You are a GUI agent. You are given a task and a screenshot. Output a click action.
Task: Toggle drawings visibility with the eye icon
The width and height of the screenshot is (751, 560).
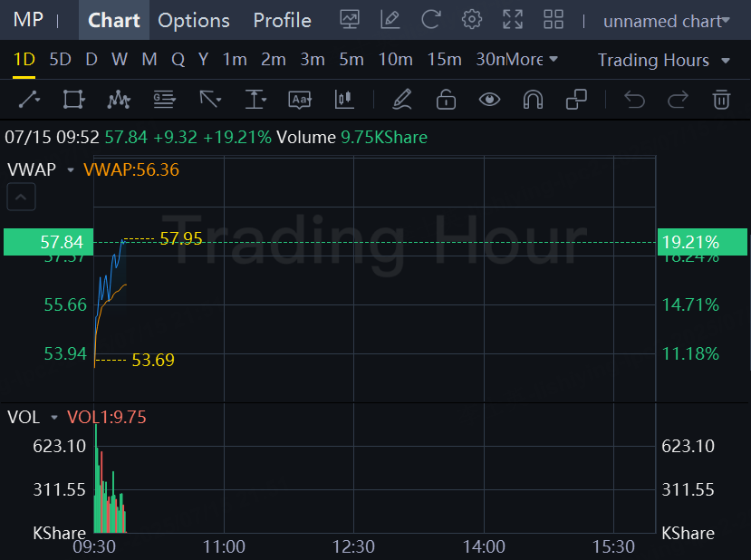(x=489, y=100)
